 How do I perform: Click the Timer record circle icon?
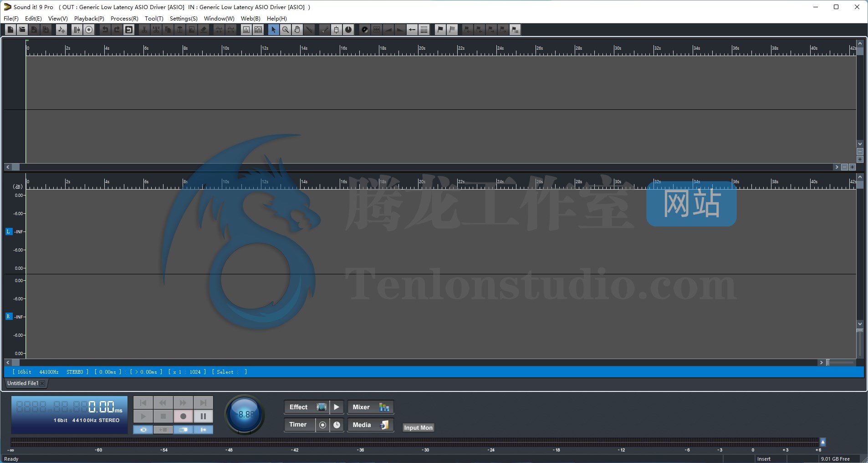[x=322, y=425]
